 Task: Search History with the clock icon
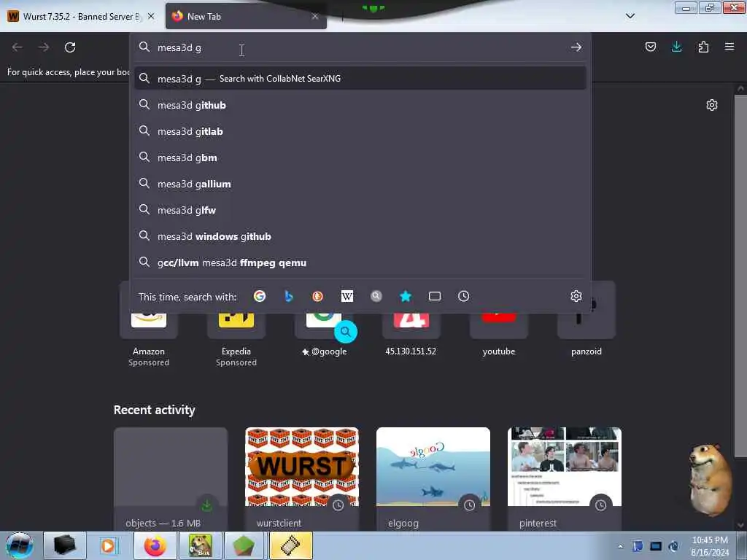click(x=463, y=296)
